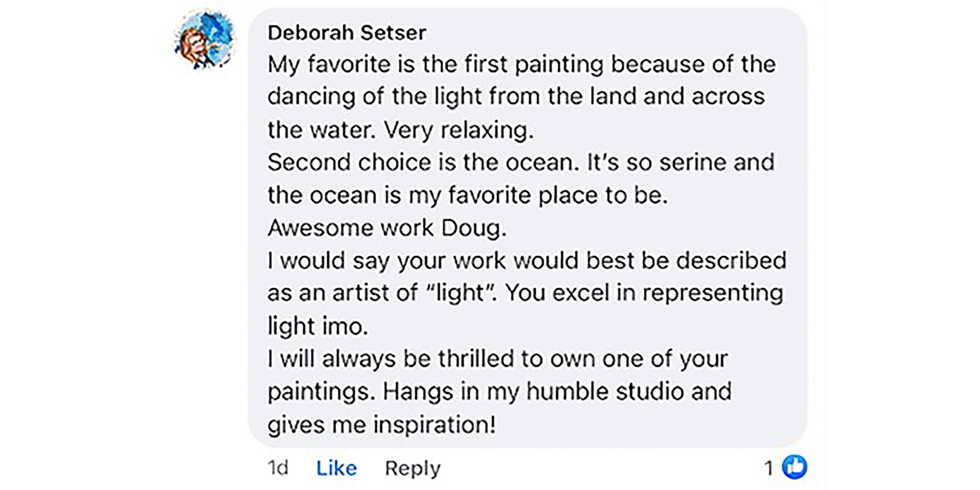Reply to Deborah Setser's comment

(413, 468)
